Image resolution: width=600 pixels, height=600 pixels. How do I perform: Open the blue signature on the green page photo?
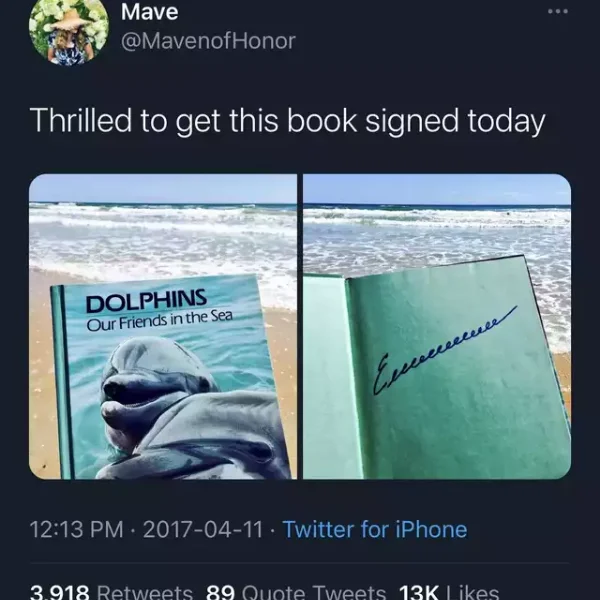(x=444, y=350)
